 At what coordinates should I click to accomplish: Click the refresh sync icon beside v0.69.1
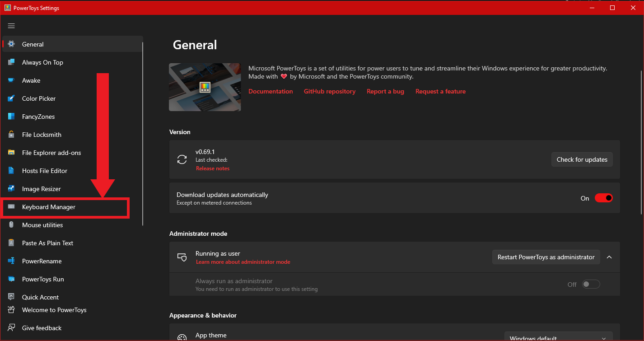click(182, 159)
